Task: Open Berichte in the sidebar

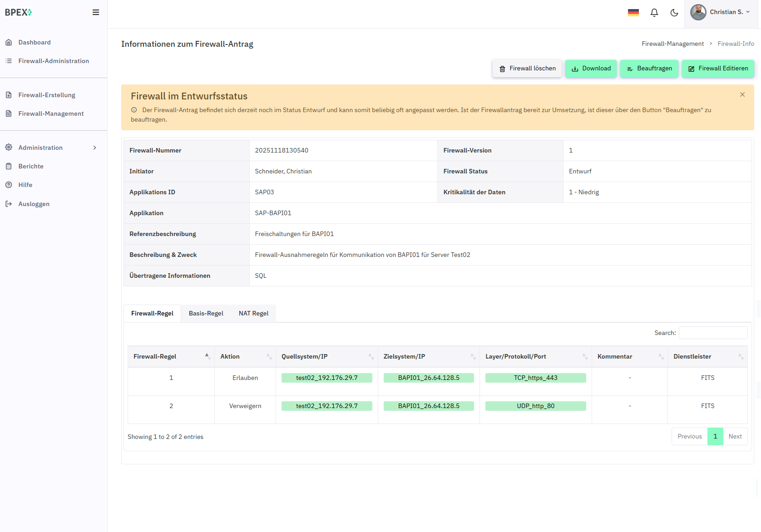Action: 31,166
